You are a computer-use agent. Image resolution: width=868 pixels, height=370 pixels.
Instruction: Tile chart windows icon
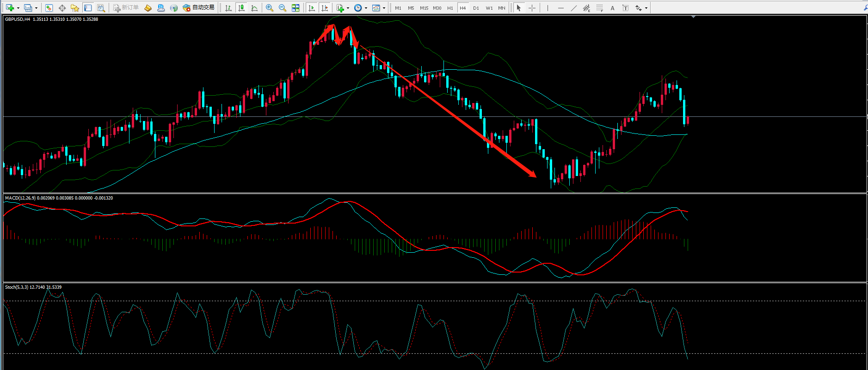295,8
